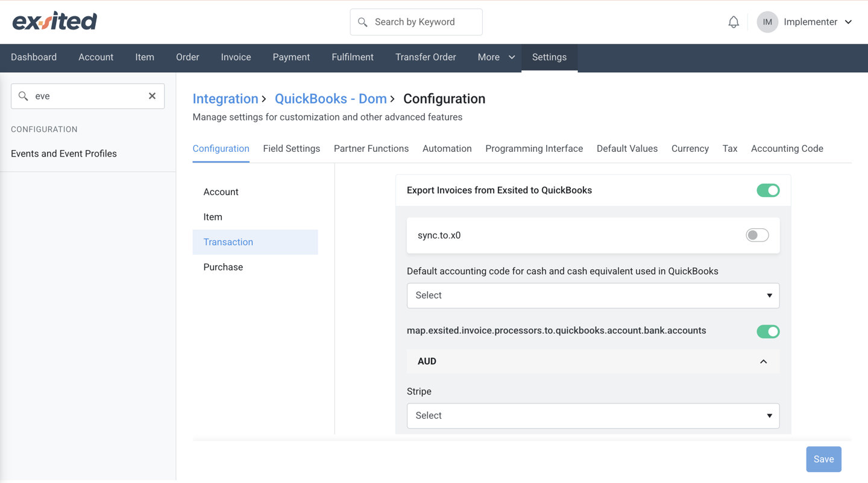
Task: Open the Fulfilment menu
Action: [x=353, y=57]
